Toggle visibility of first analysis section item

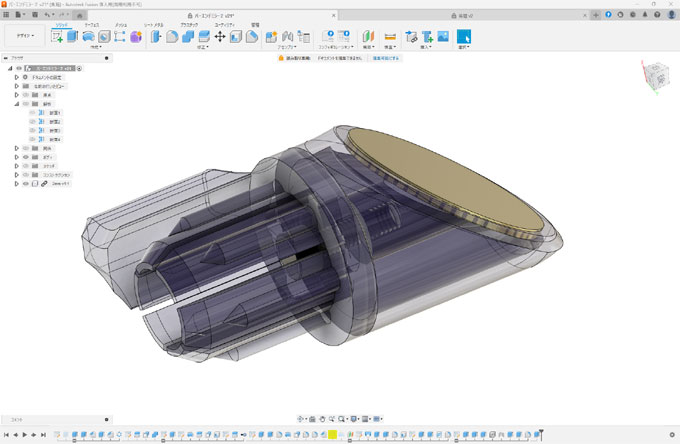pyautogui.click(x=32, y=113)
